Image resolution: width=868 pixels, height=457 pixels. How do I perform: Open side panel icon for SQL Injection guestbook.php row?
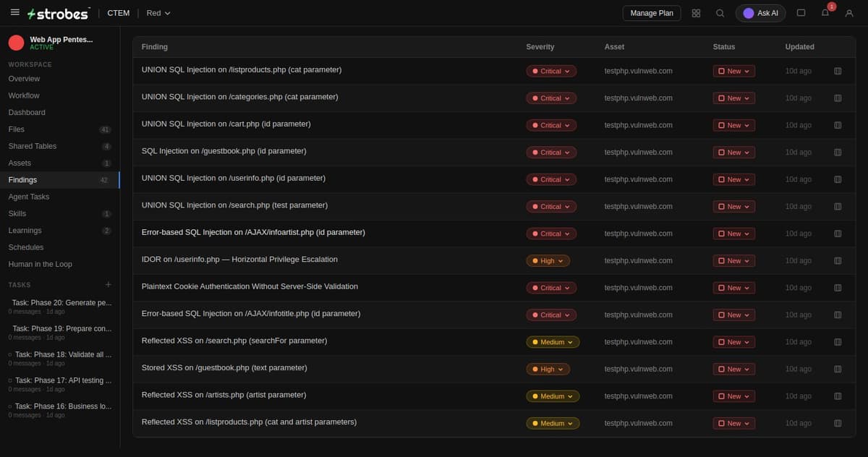[838, 153]
